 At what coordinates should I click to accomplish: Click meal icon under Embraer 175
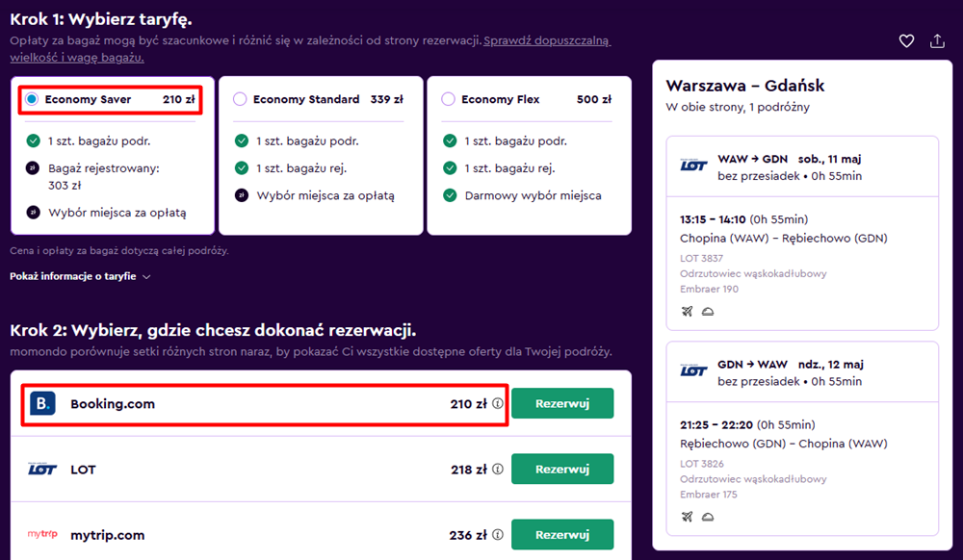click(708, 517)
